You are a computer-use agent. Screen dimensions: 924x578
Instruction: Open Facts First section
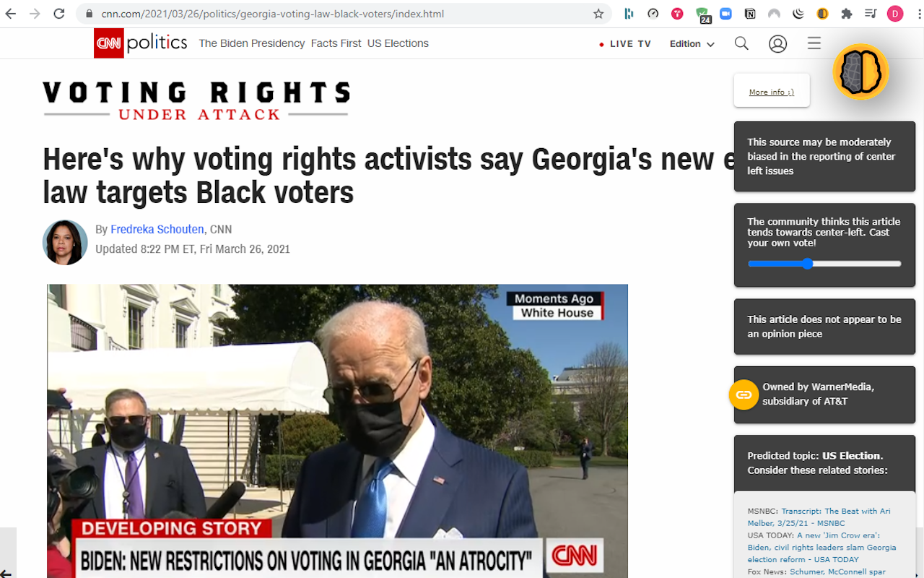click(336, 43)
